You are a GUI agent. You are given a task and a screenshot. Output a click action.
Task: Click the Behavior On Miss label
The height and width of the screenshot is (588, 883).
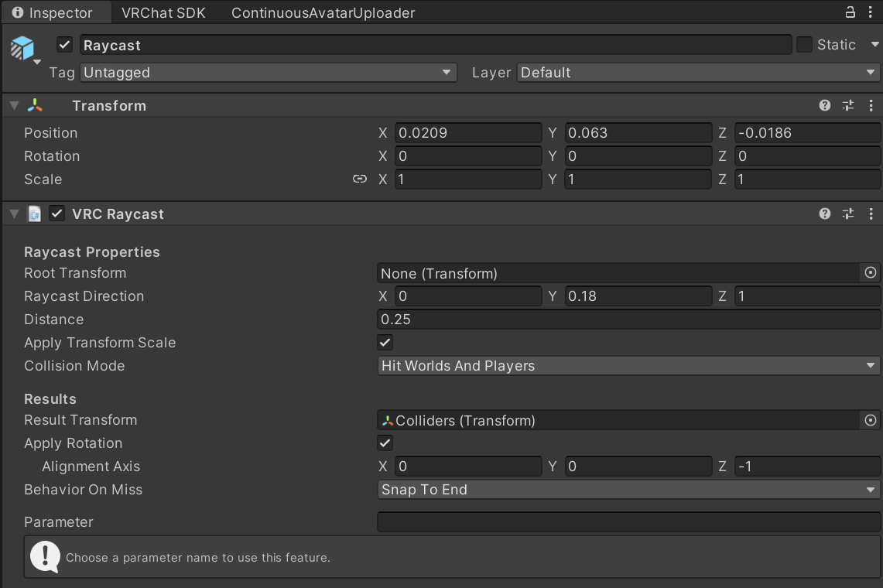pyautogui.click(x=84, y=490)
